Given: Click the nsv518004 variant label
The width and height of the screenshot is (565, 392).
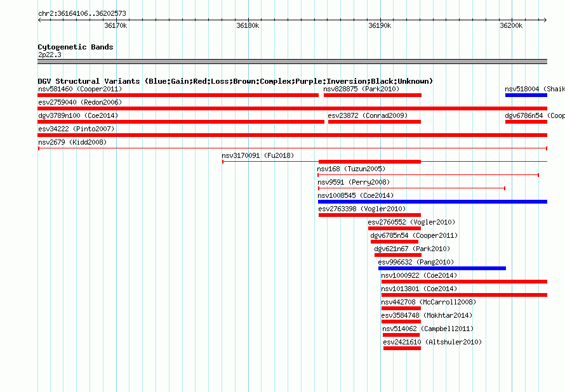Looking at the screenshot, I should tap(535, 89).
